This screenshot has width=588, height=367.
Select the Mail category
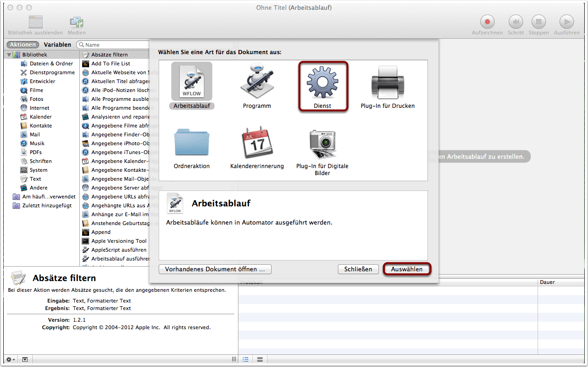[35, 134]
